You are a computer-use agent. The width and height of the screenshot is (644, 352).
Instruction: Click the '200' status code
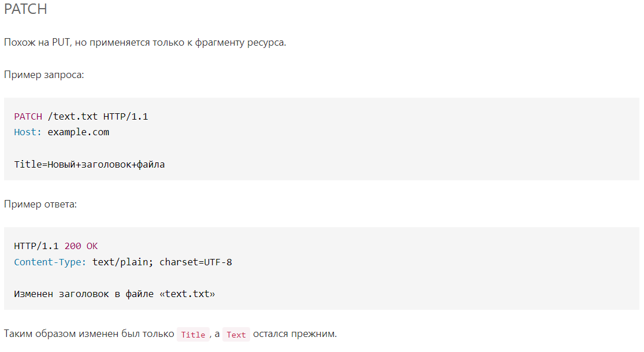(73, 246)
